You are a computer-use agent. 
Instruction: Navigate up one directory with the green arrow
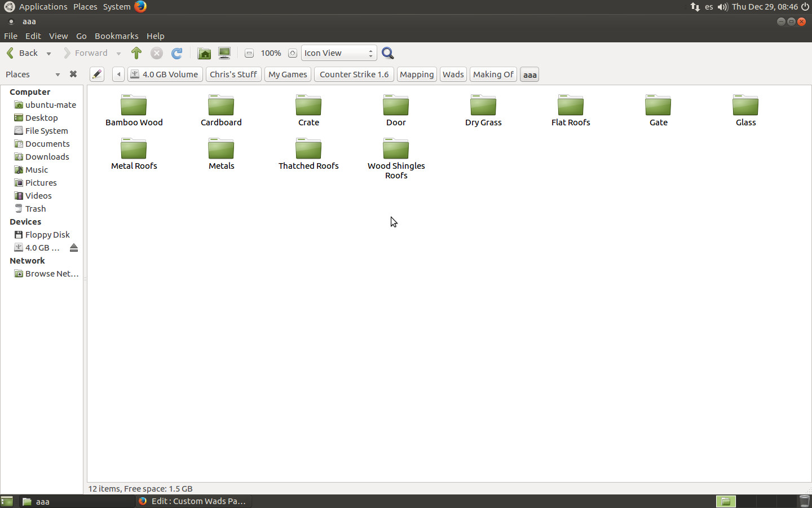[136, 52]
